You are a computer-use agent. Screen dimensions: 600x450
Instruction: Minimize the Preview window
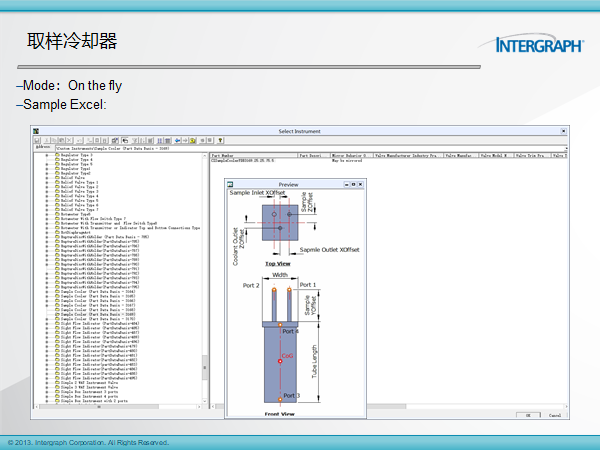pyautogui.click(x=347, y=184)
